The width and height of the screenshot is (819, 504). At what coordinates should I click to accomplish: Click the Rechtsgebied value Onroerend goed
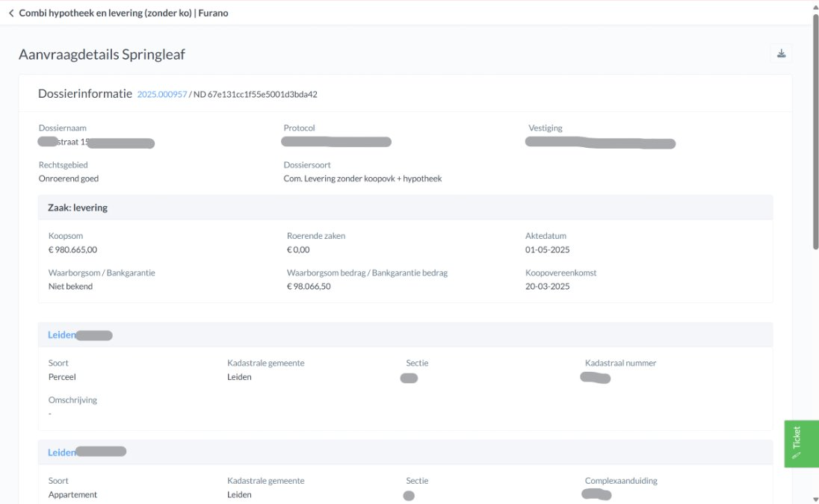69,178
